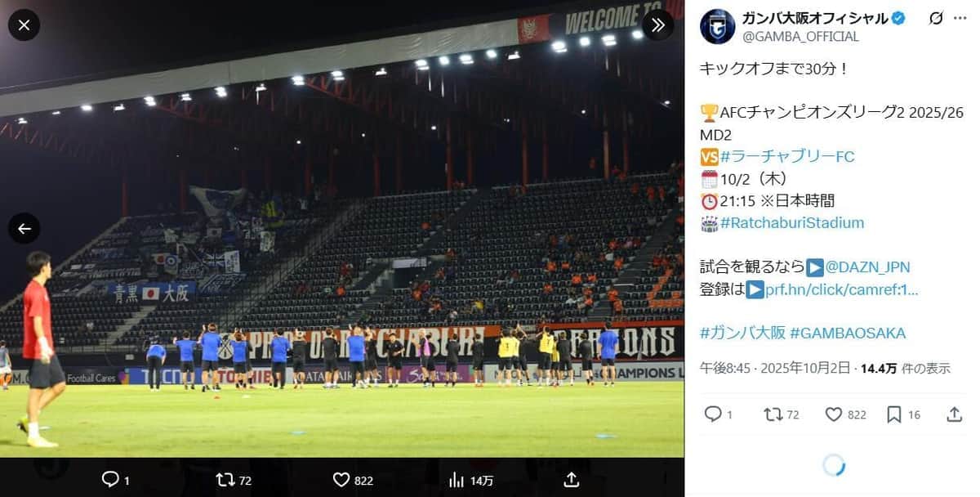The height and width of the screenshot is (497, 980).
Task: Like the post using heart under photo
Action: (341, 480)
